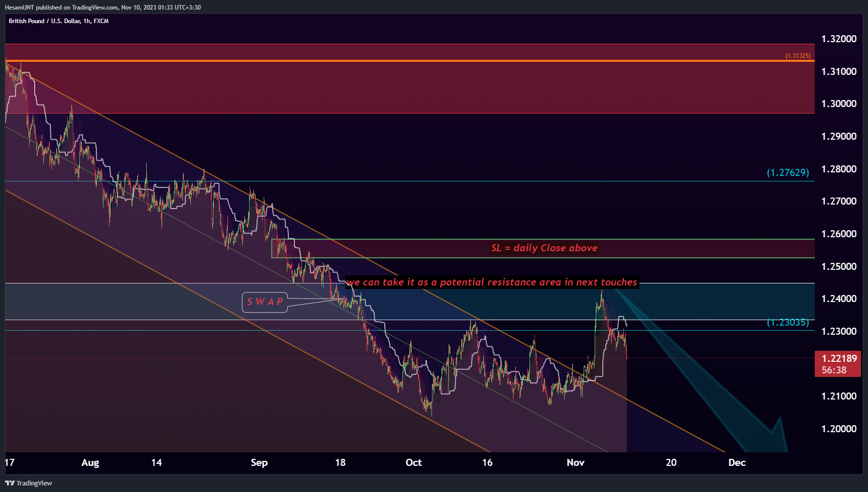The height and width of the screenshot is (492, 868).
Task: Click the 1.30000 price axis label
Action: (x=839, y=104)
